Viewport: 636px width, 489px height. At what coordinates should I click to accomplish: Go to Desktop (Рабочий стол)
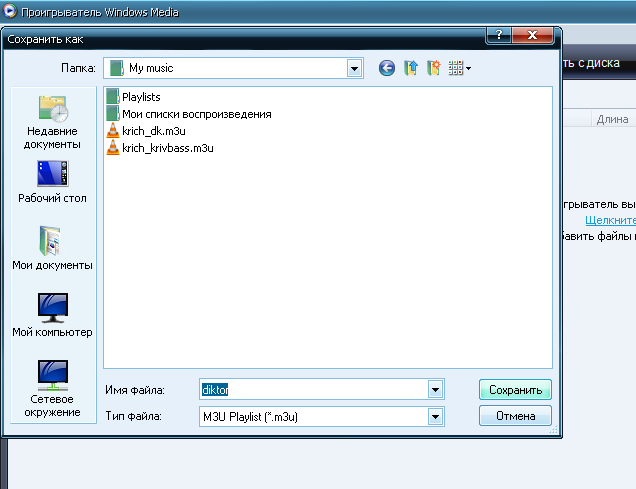pyautogui.click(x=52, y=182)
